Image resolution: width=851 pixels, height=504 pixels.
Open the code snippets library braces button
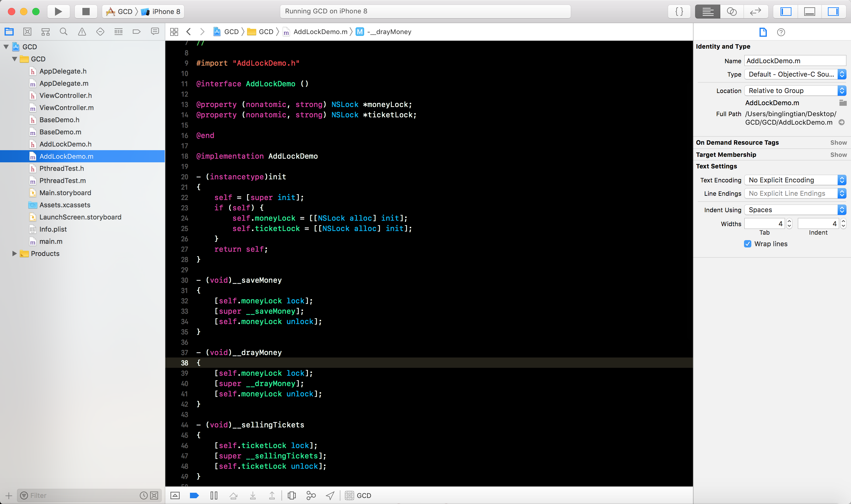(x=679, y=12)
